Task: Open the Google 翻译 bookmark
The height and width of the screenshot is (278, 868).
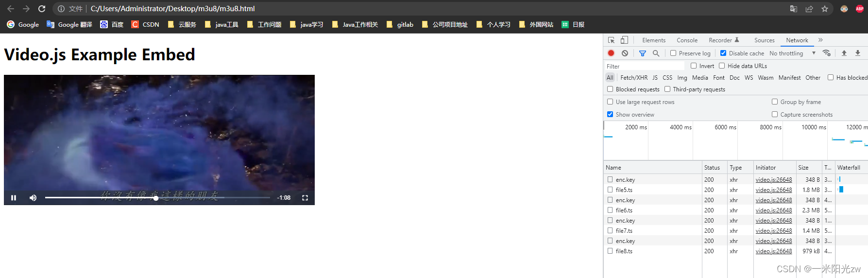Action: pos(69,24)
